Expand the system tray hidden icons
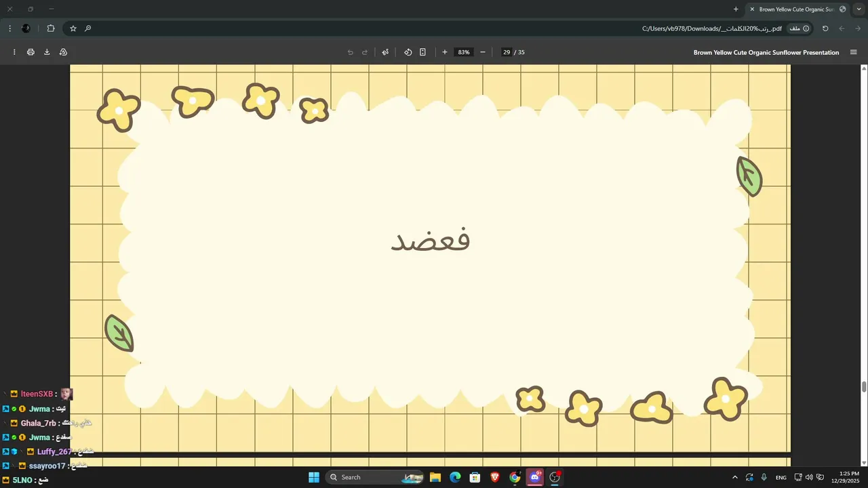Viewport: 868px width, 488px height. click(x=735, y=477)
